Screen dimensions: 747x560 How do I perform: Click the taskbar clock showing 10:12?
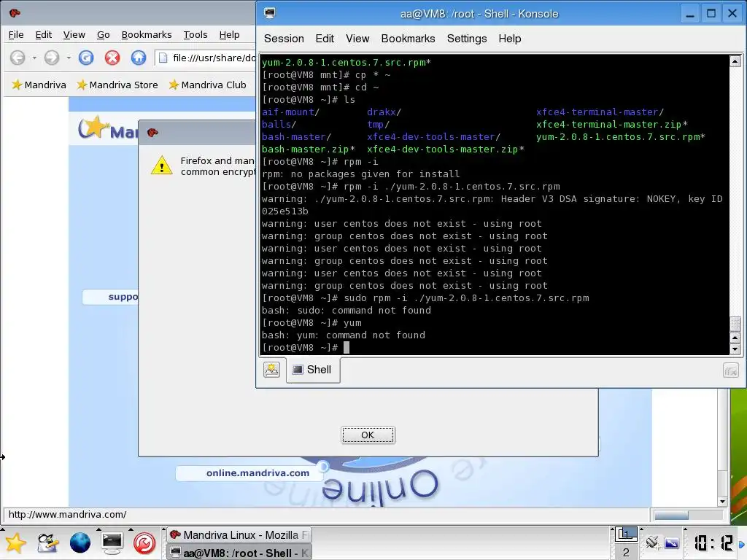[x=713, y=543]
